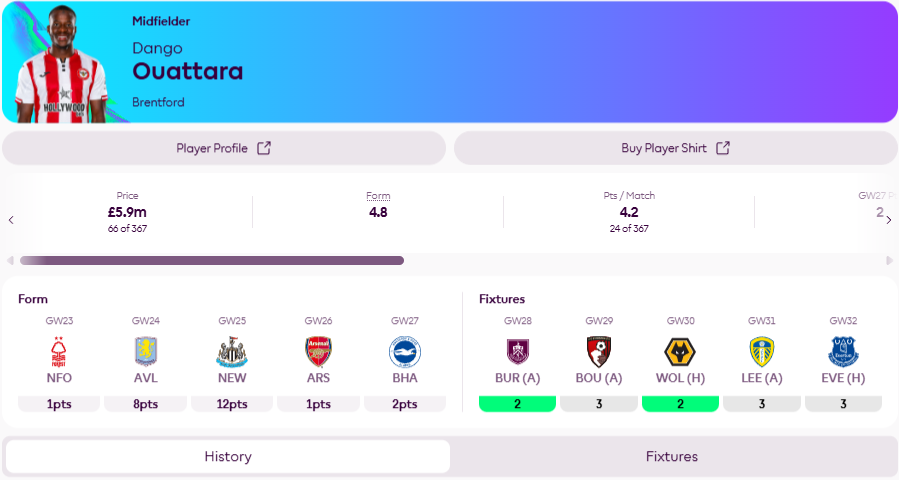Click the Buy Player Shirt button
Image resolution: width=899 pixels, height=480 pixels.
pyautogui.click(x=676, y=148)
